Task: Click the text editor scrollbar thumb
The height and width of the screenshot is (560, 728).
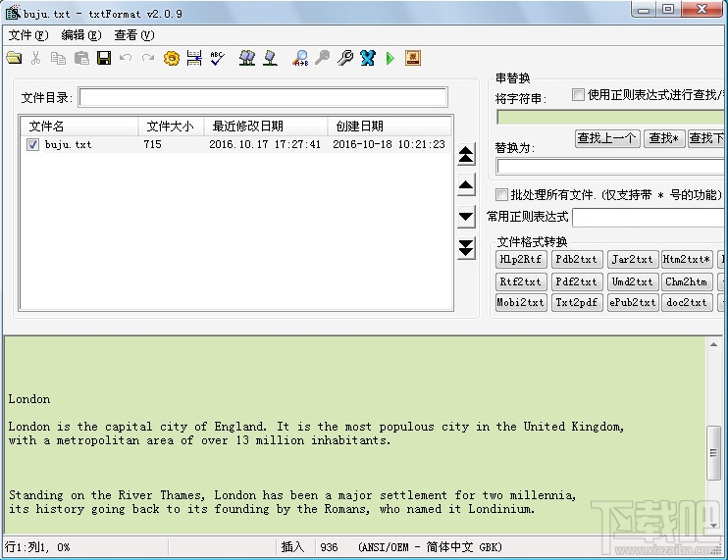Action: click(x=713, y=453)
